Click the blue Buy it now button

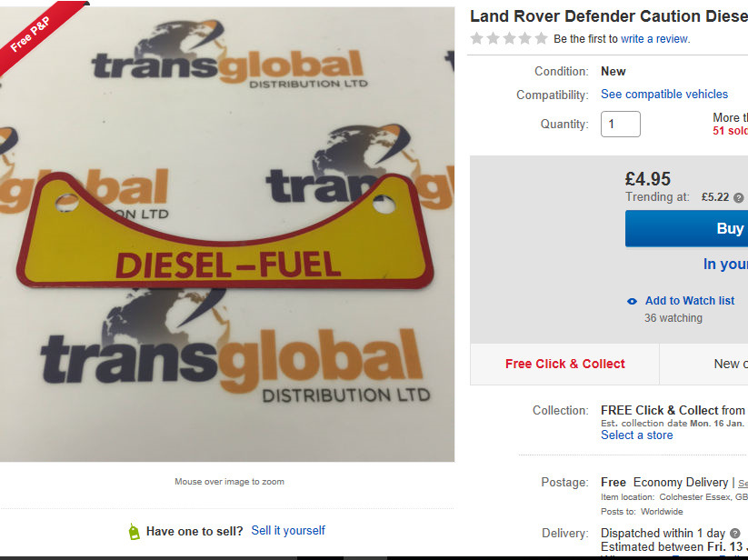(686, 228)
